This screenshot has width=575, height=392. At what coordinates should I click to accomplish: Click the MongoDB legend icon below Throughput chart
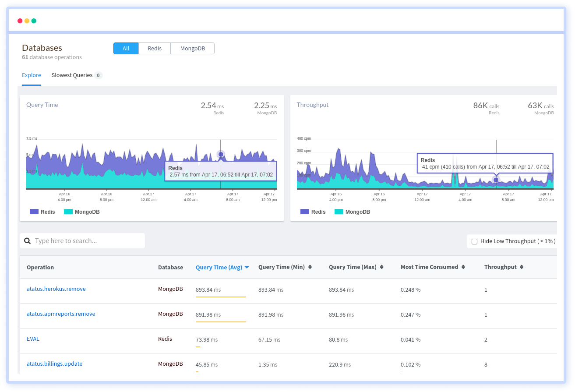[339, 212]
